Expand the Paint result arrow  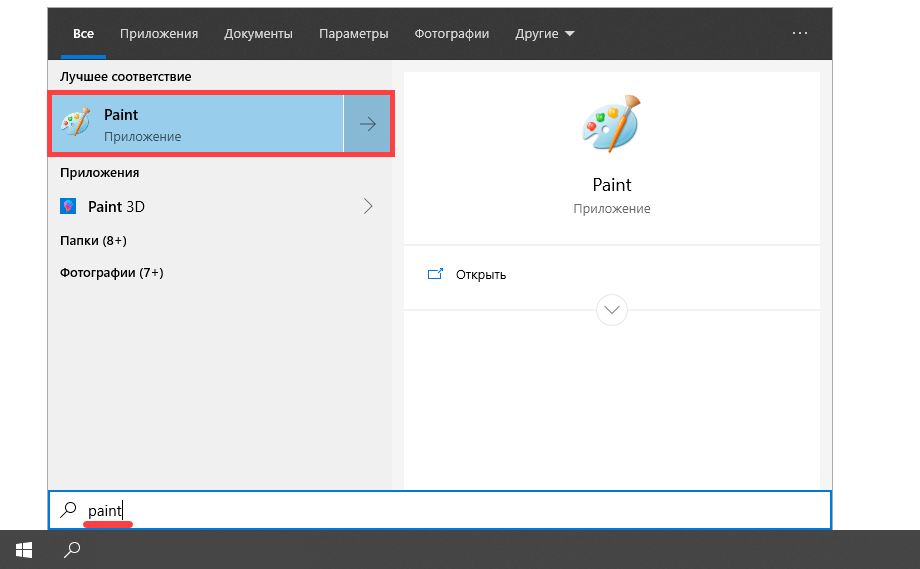click(x=367, y=124)
